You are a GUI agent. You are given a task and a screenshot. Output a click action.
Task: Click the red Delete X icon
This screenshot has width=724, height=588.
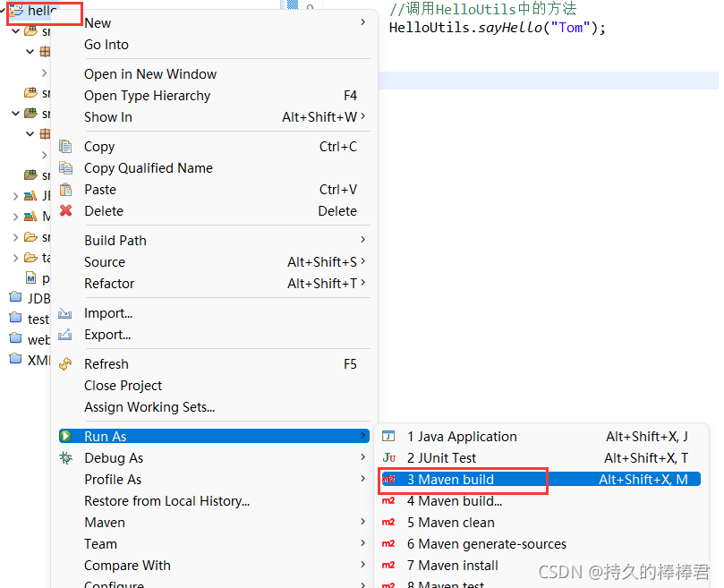click(x=65, y=210)
